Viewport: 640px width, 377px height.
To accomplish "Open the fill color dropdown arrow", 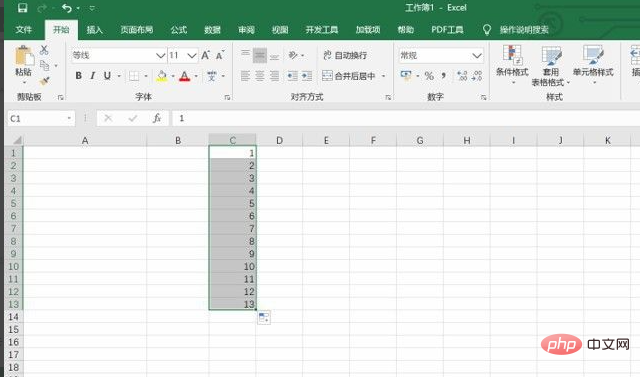I will (x=173, y=76).
